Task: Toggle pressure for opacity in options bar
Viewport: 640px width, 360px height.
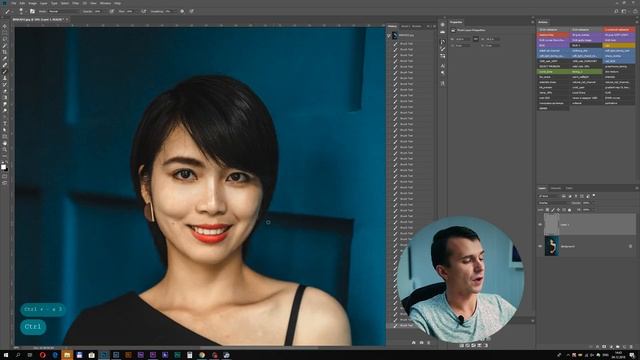Action: [111, 11]
